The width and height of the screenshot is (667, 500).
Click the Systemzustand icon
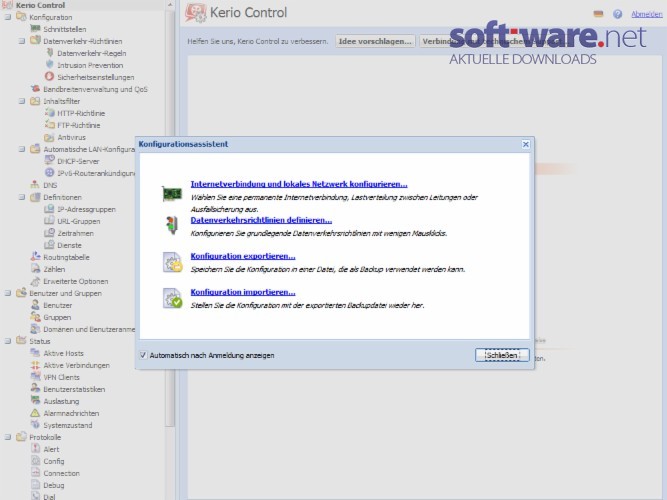[x=35, y=425]
